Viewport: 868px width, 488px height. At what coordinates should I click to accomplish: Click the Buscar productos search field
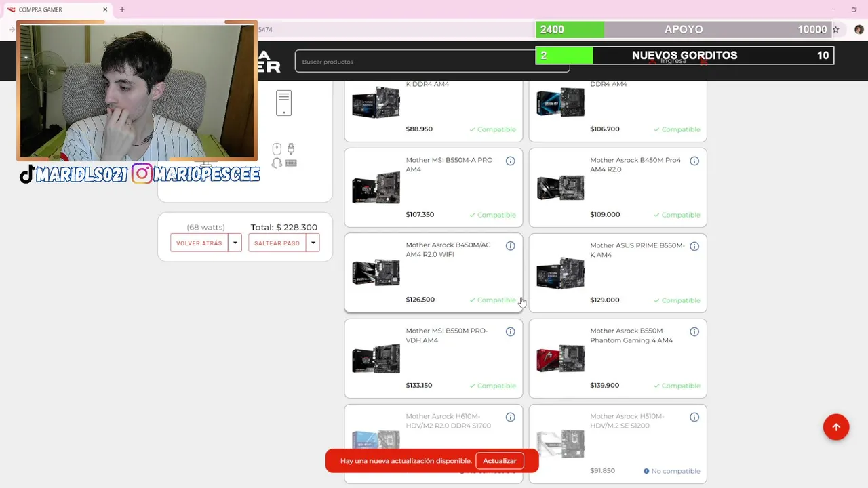click(x=432, y=62)
